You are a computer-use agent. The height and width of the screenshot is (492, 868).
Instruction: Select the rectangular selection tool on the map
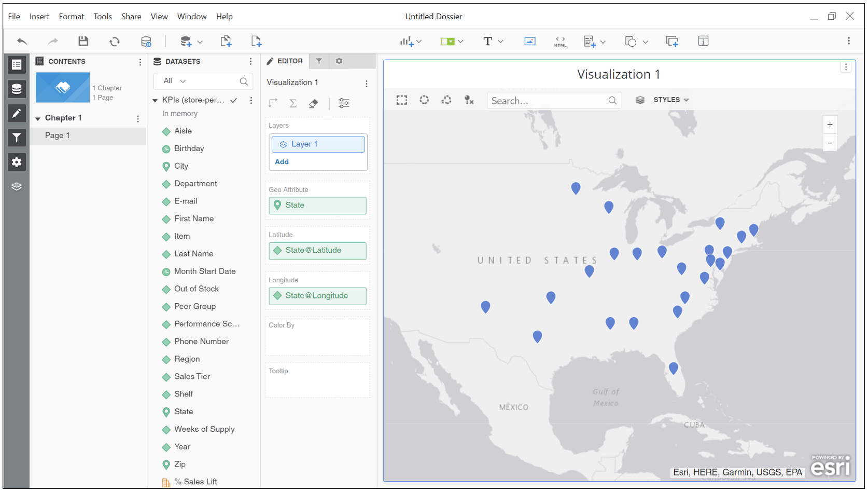tap(402, 100)
